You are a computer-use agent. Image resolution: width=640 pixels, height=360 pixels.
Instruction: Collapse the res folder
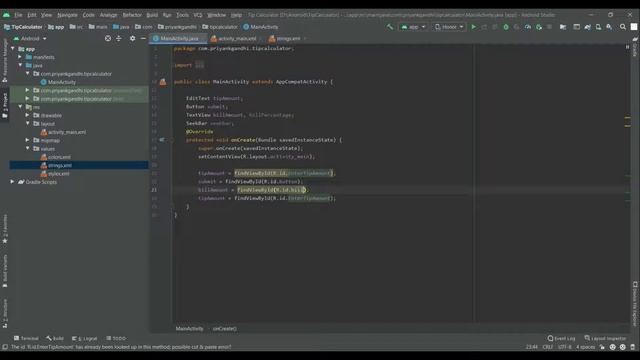(20, 107)
